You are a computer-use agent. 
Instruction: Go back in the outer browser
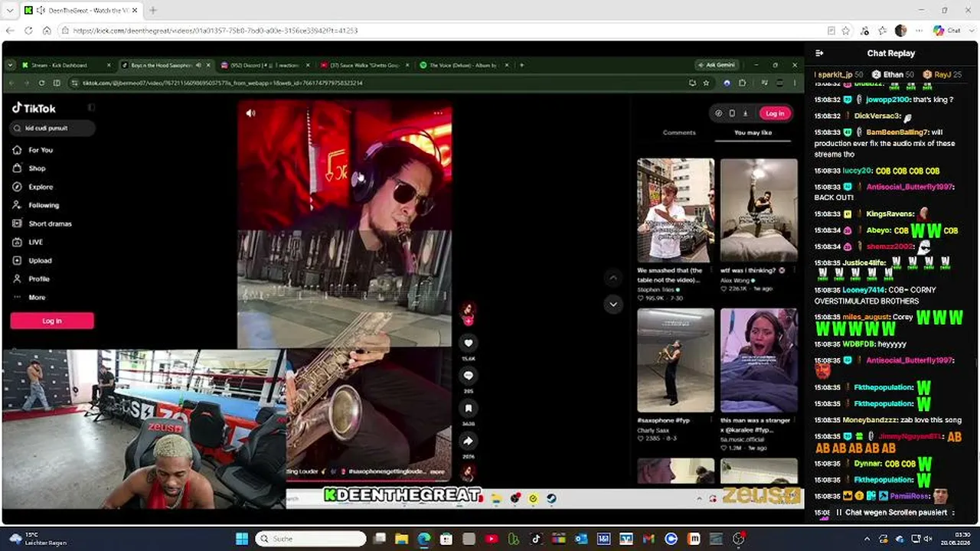10,31
